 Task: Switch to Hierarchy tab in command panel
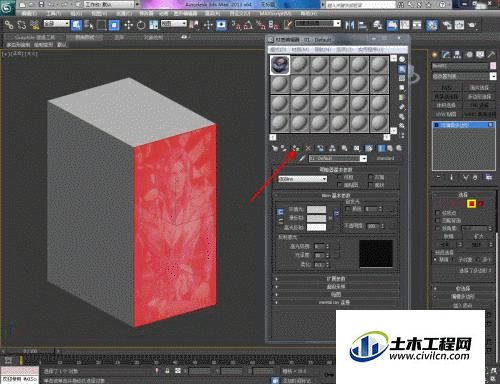(457, 54)
